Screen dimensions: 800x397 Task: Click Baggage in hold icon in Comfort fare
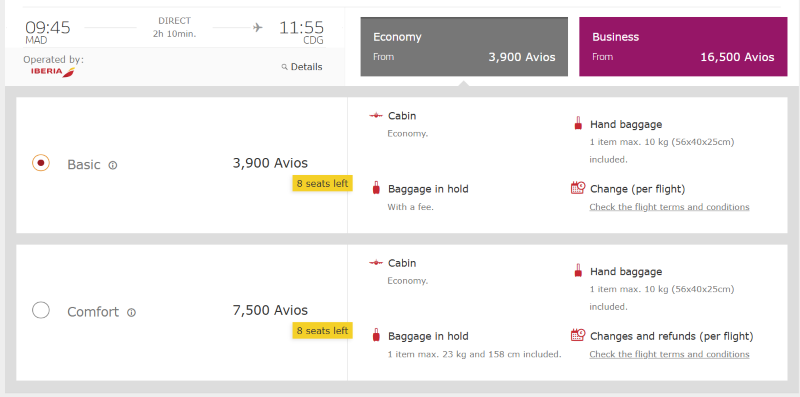tap(376, 335)
